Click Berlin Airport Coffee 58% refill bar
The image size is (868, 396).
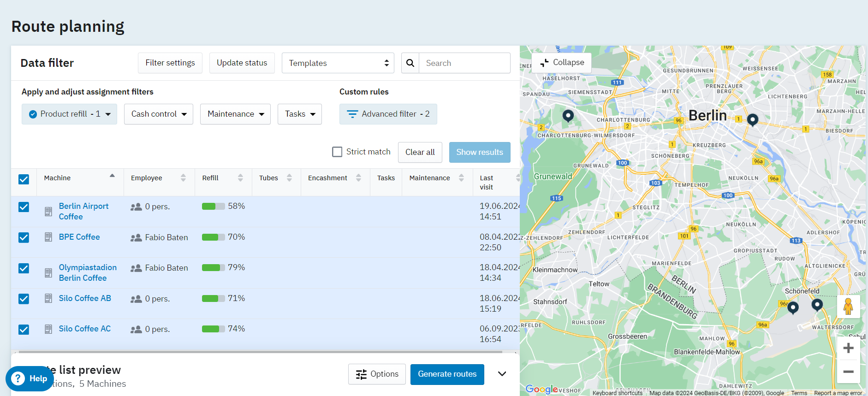(214, 206)
